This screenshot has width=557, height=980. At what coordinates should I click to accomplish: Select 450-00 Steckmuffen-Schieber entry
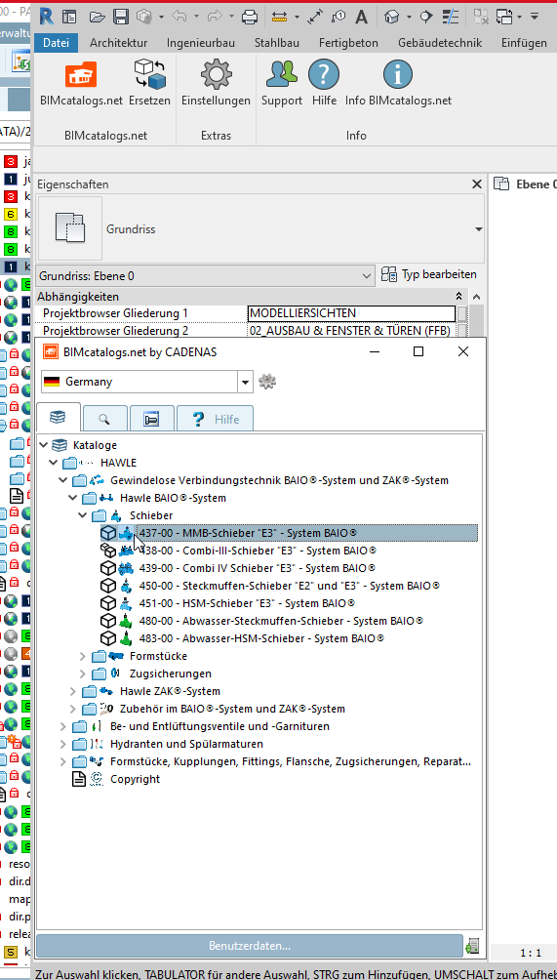290,586
